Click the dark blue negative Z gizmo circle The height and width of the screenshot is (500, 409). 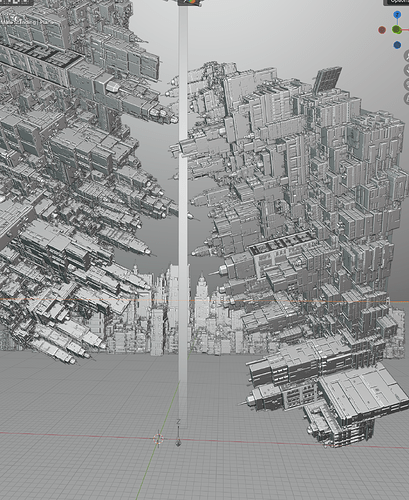click(397, 45)
